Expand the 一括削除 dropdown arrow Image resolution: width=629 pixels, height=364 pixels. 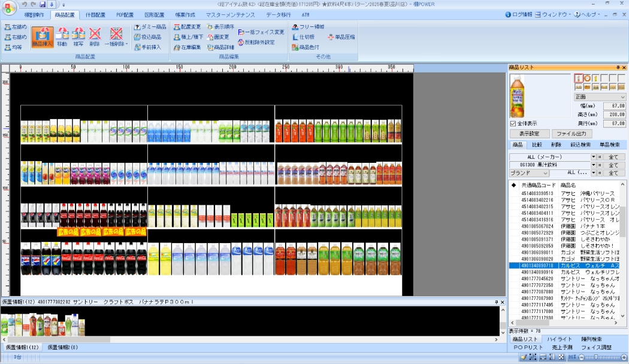tap(127, 44)
